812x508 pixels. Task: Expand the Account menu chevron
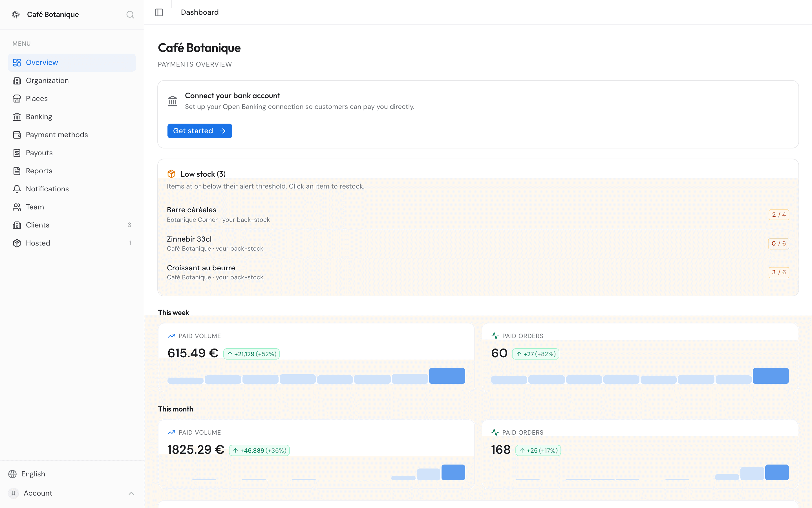[131, 493]
